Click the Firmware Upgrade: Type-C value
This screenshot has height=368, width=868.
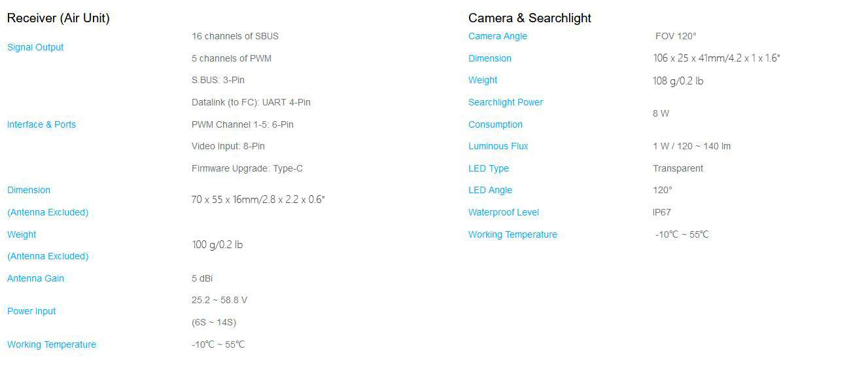(x=247, y=168)
